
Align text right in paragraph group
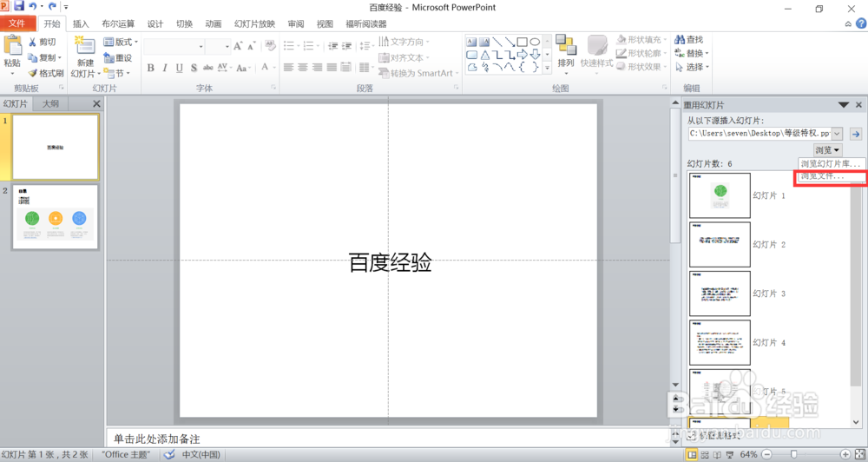(317, 68)
